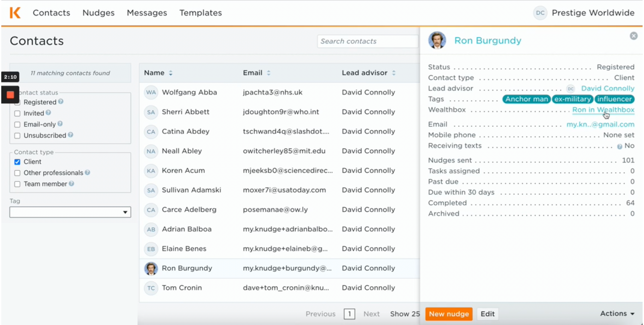The image size is (644, 325).
Task: Click the WA avatar for Wolfgang Abba
Action: [151, 92]
